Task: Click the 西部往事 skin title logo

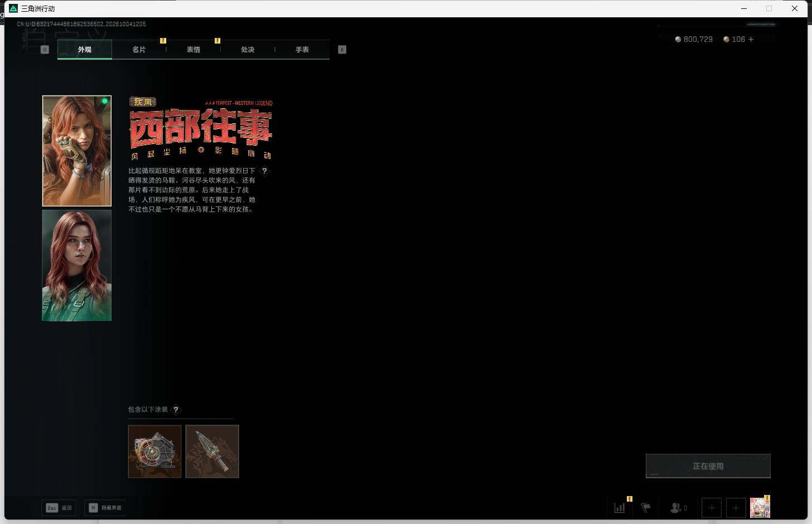Action: click(x=201, y=129)
